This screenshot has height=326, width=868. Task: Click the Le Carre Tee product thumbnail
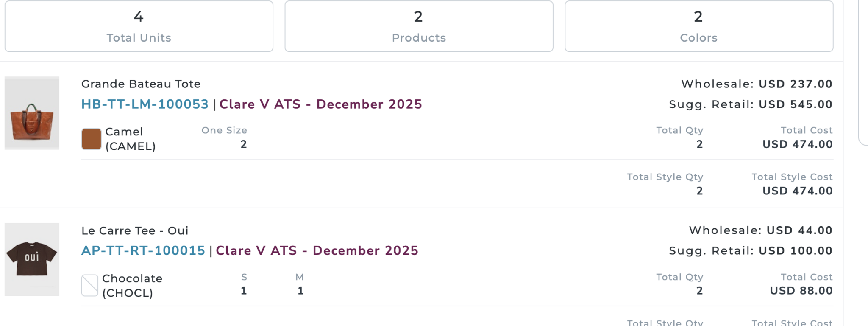point(32,259)
